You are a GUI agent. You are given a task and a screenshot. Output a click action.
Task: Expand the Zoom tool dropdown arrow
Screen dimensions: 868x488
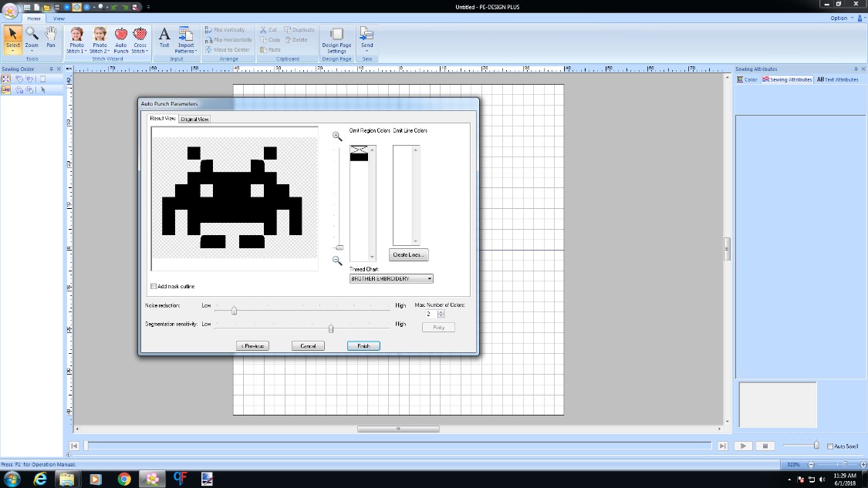[x=32, y=52]
